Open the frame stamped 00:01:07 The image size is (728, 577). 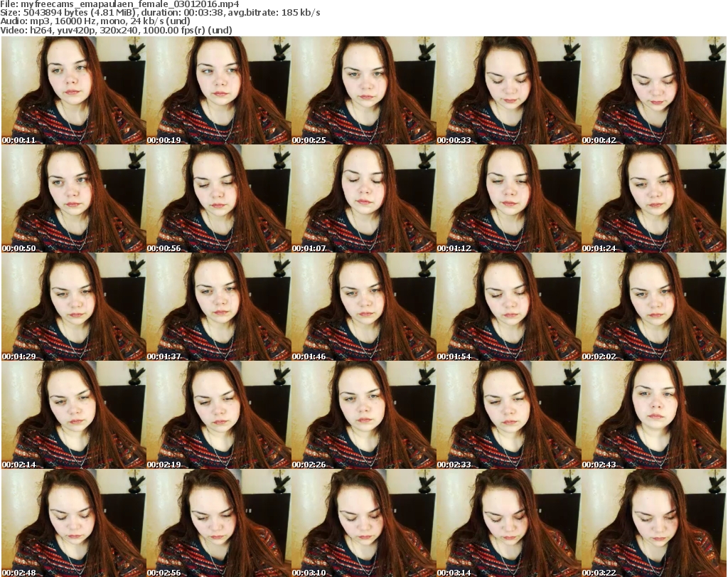pos(363,198)
